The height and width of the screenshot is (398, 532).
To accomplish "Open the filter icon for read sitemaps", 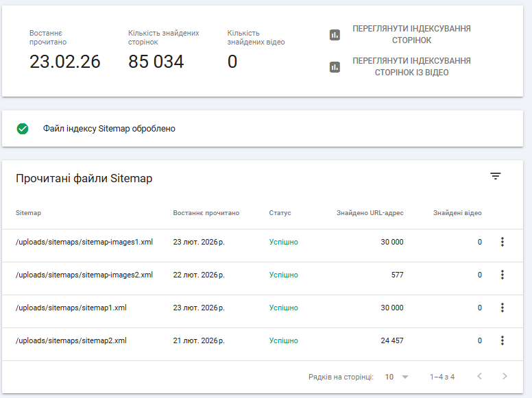I will (496, 177).
